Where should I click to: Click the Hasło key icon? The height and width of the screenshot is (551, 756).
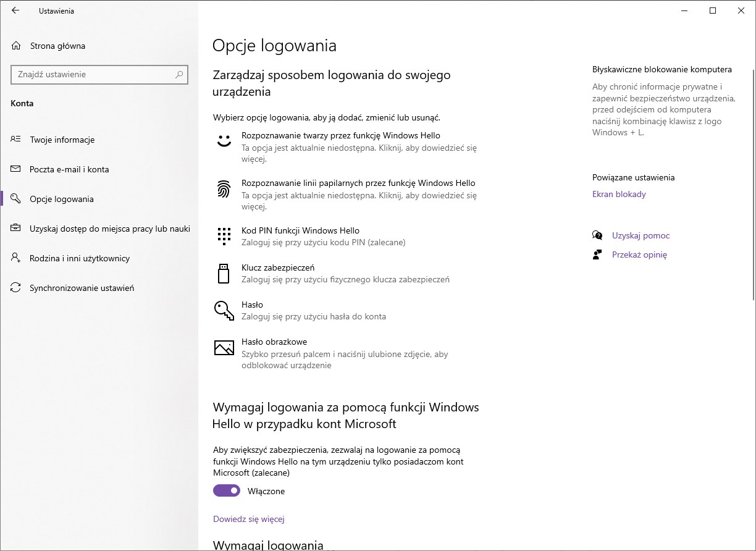pos(224,310)
